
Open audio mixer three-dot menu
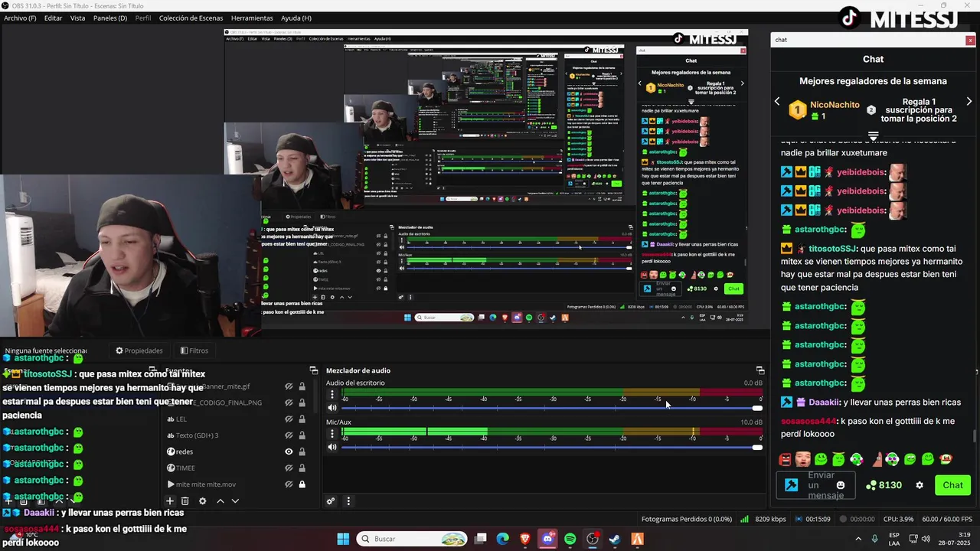(x=348, y=501)
